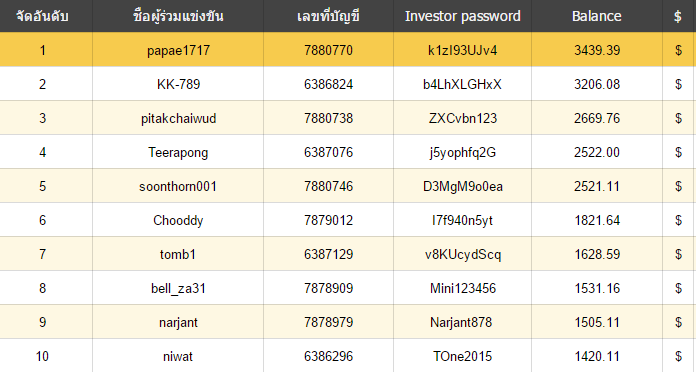Select the ชื่อผู้ร่วมแข่งขัน column header
Screen dimensions: 696x372
point(178,16)
